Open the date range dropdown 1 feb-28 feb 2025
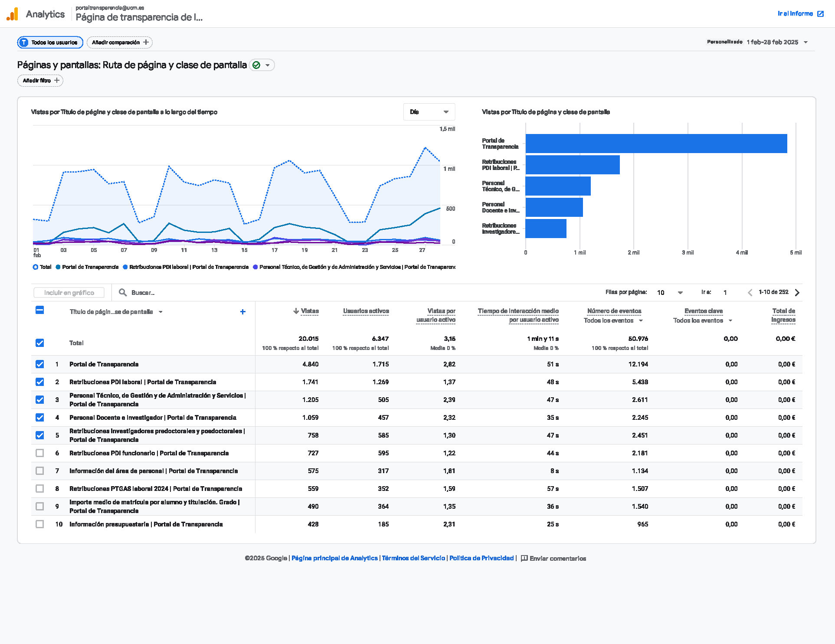Image resolution: width=835 pixels, height=644 pixels. pos(777,42)
